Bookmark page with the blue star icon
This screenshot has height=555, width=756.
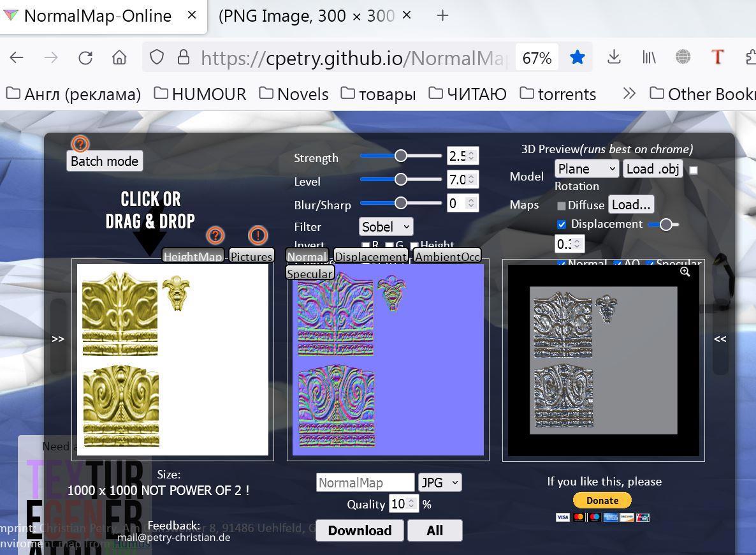578,57
